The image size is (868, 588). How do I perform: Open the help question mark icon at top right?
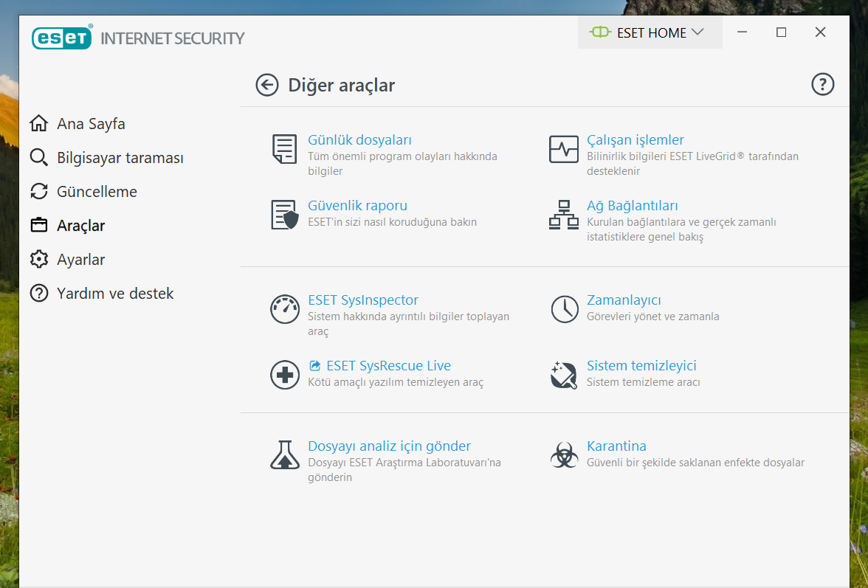822,84
